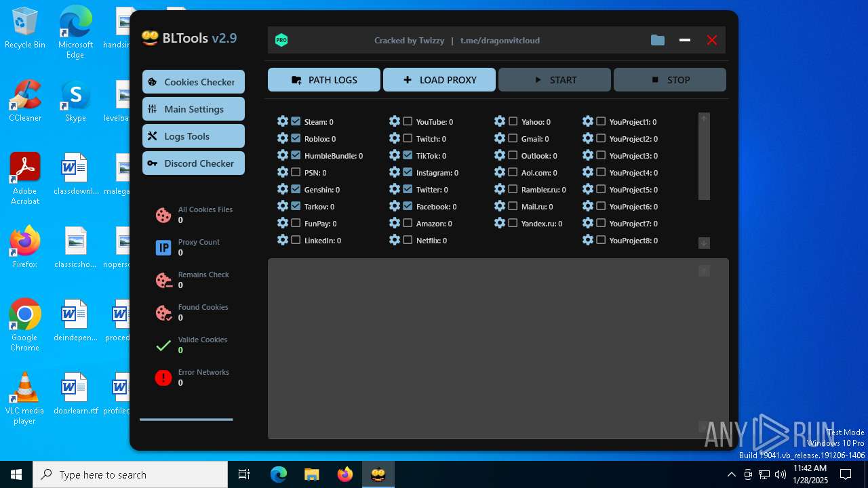Open the Logs Tools tab
The height and width of the screenshot is (488, 868).
[193, 136]
